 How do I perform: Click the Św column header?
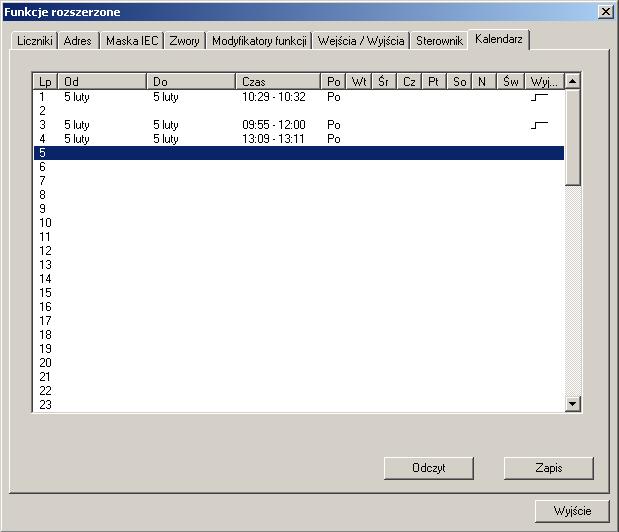[x=510, y=82]
